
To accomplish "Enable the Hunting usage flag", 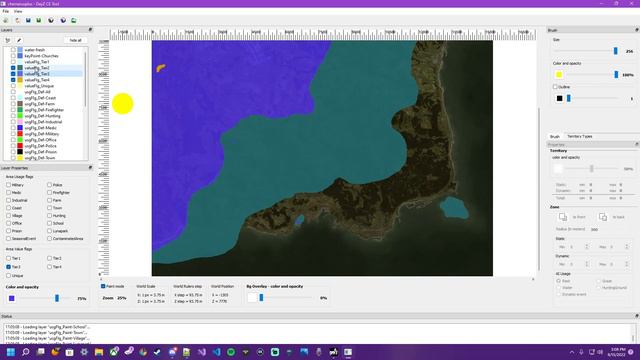I will tap(49, 216).
